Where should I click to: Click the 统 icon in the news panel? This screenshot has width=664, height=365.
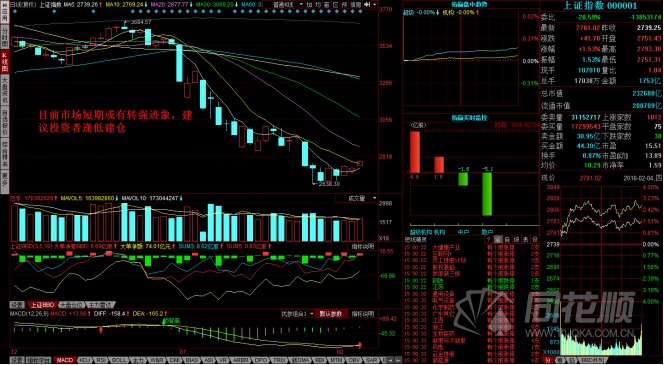click(517, 239)
